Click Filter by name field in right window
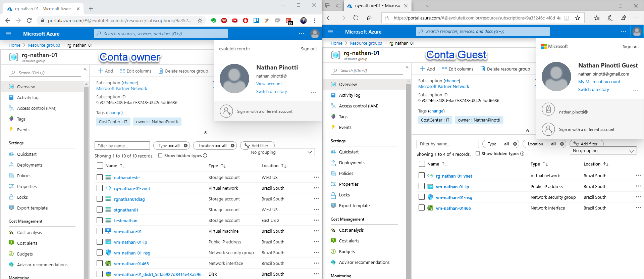This screenshot has width=644, height=279. pyautogui.click(x=447, y=144)
